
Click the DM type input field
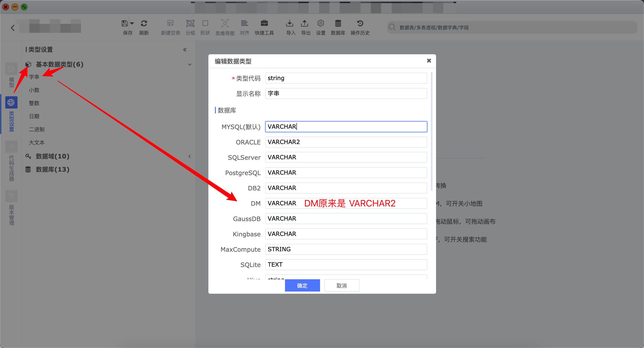346,203
